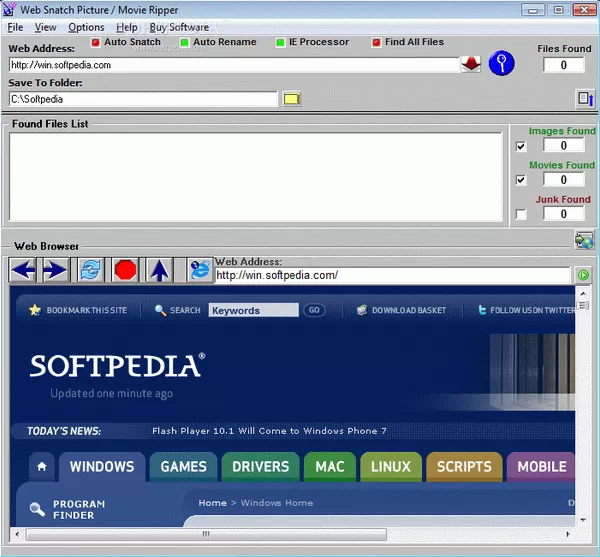Click the blue up arrow browser button
Image resolution: width=600 pixels, height=557 pixels.
click(160, 270)
